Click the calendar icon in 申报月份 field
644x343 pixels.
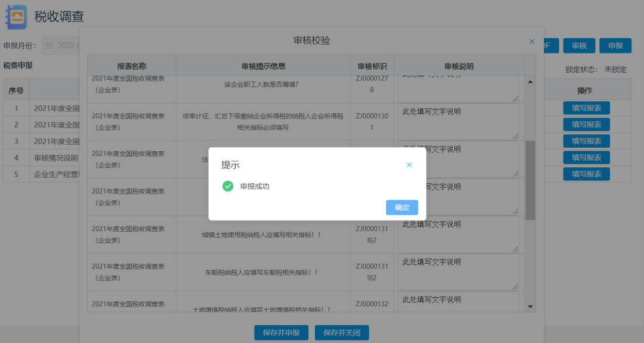point(49,46)
